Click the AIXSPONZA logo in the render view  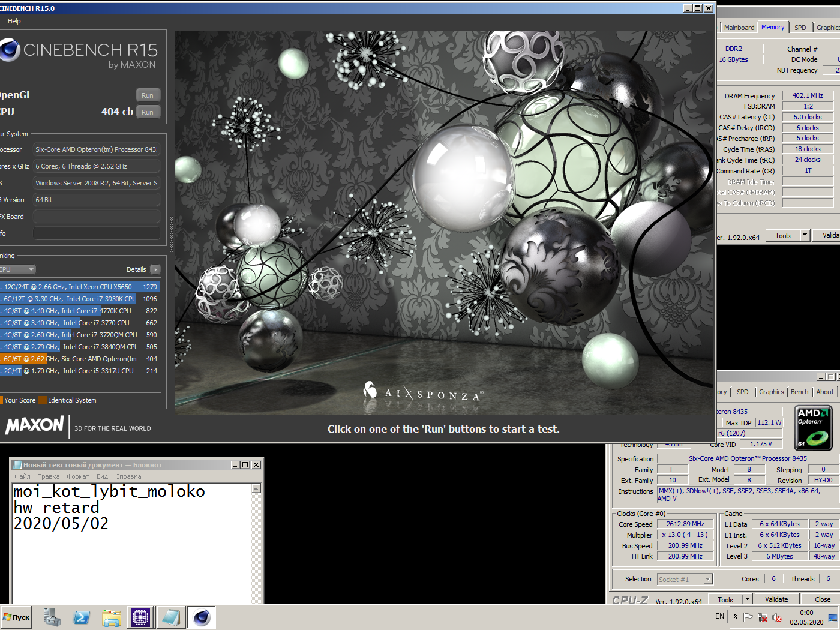[423, 392]
